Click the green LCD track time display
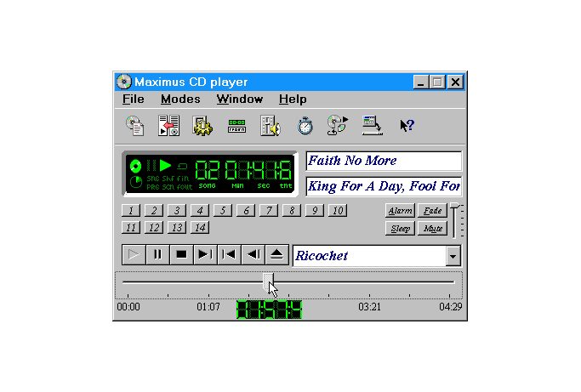The image size is (581, 392). coord(210,173)
